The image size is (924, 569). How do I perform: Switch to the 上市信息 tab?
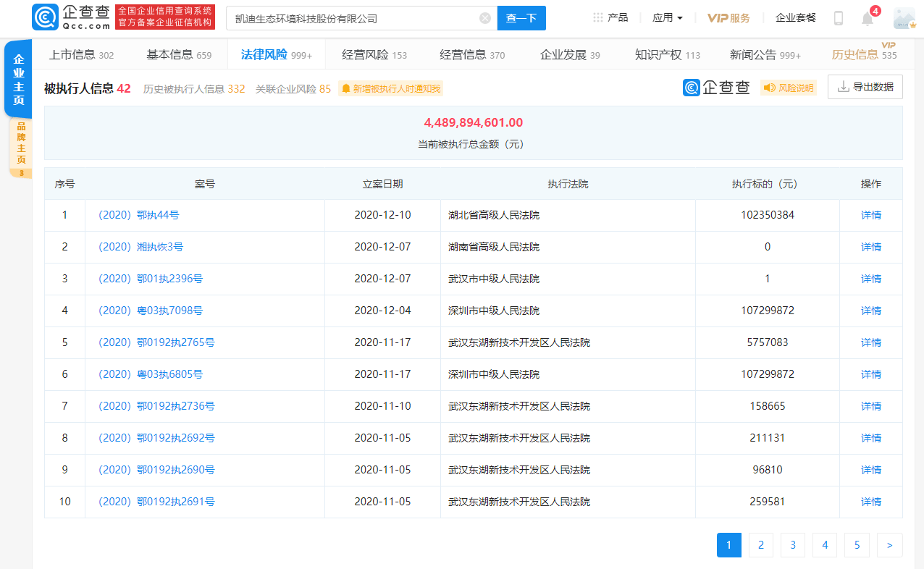pyautogui.click(x=81, y=54)
